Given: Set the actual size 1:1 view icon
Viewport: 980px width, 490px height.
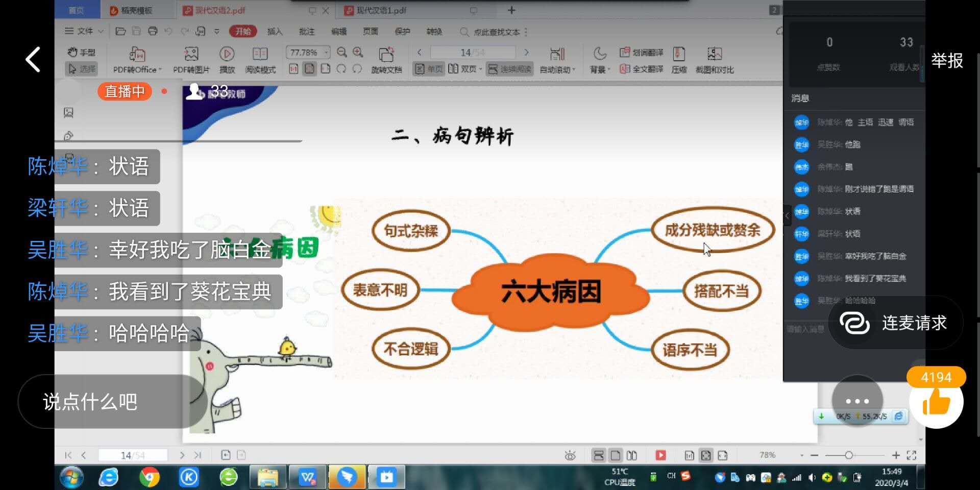Looking at the screenshot, I should 293,69.
